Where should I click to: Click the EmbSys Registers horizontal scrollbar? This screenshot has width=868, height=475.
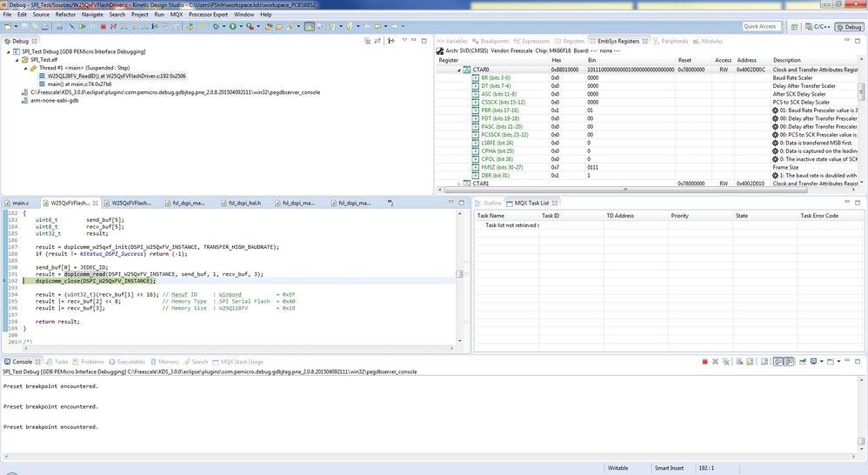[x=625, y=190]
